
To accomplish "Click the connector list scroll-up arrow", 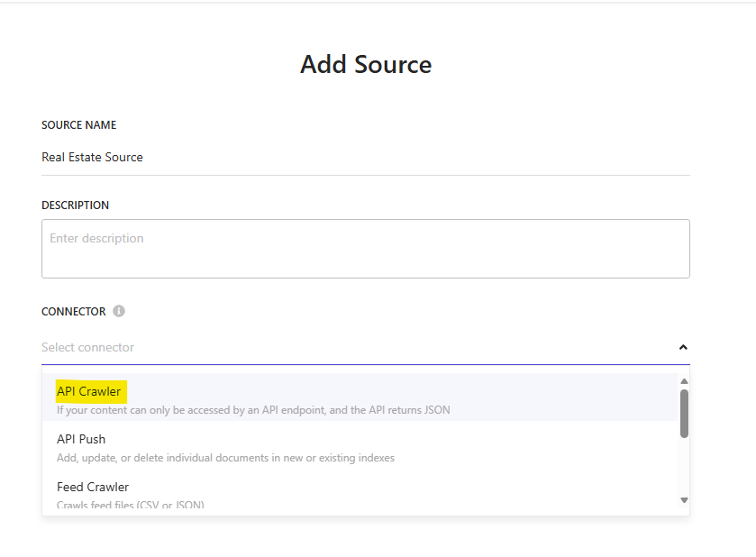I will pos(684,381).
